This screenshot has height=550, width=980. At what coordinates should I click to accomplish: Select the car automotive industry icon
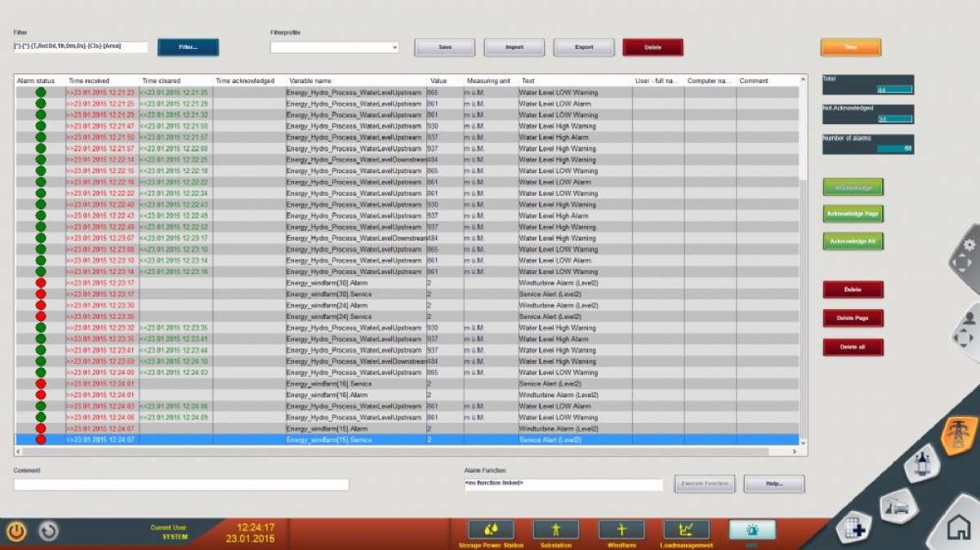click(898, 506)
